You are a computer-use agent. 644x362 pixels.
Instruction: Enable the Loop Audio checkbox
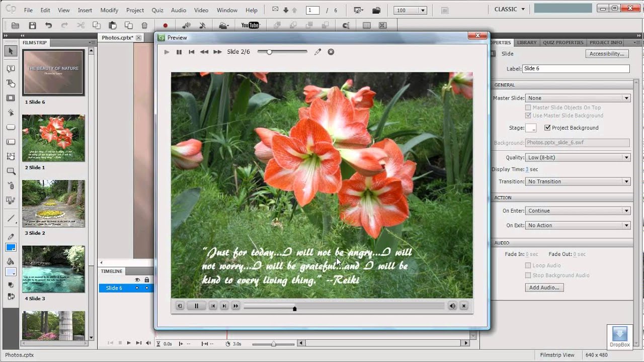(x=528, y=265)
